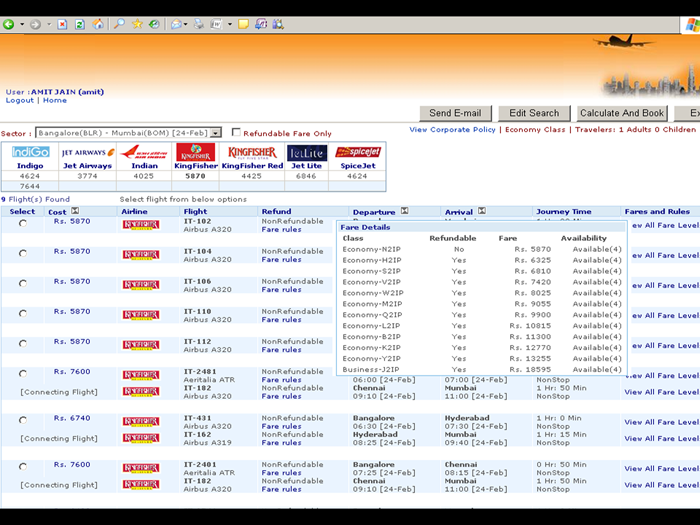Click the Select column header

coord(22,212)
